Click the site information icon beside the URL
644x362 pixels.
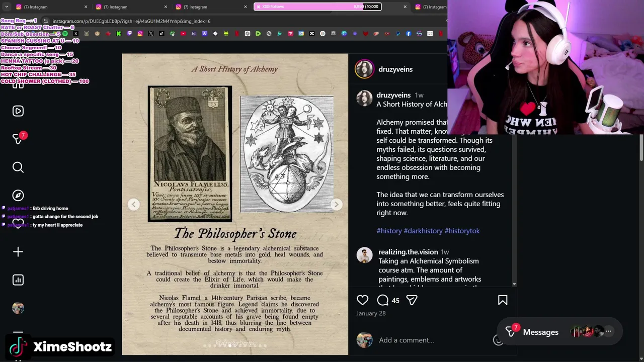tap(46, 21)
